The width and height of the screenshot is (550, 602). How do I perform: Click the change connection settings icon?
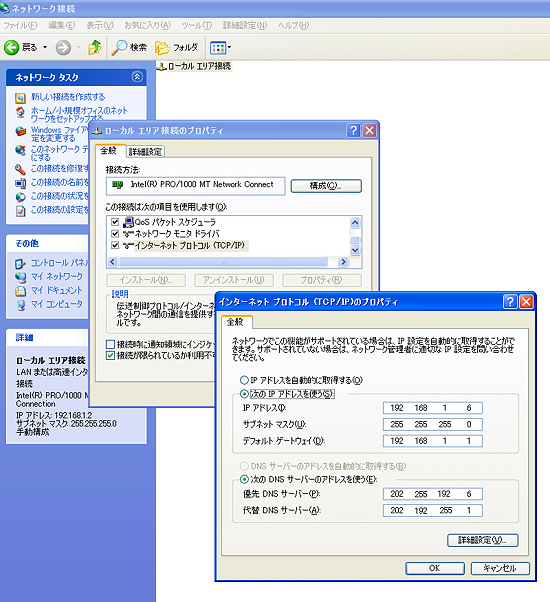20,211
